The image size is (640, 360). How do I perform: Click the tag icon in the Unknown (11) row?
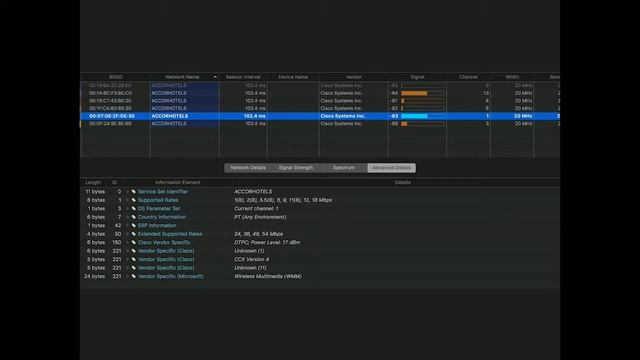[133, 268]
